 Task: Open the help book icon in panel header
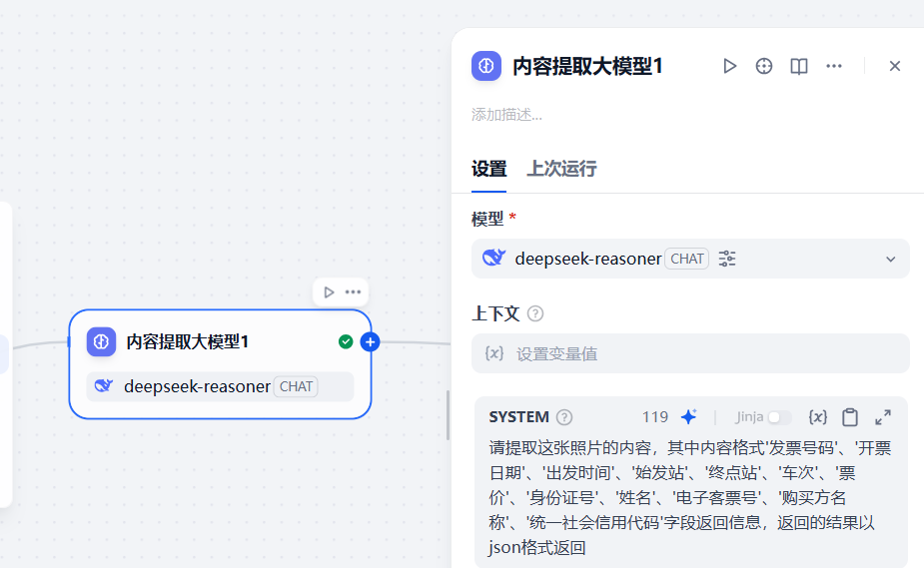[x=798, y=66]
